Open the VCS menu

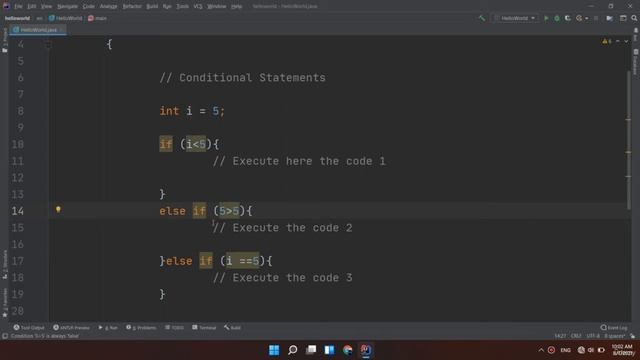pos(198,7)
